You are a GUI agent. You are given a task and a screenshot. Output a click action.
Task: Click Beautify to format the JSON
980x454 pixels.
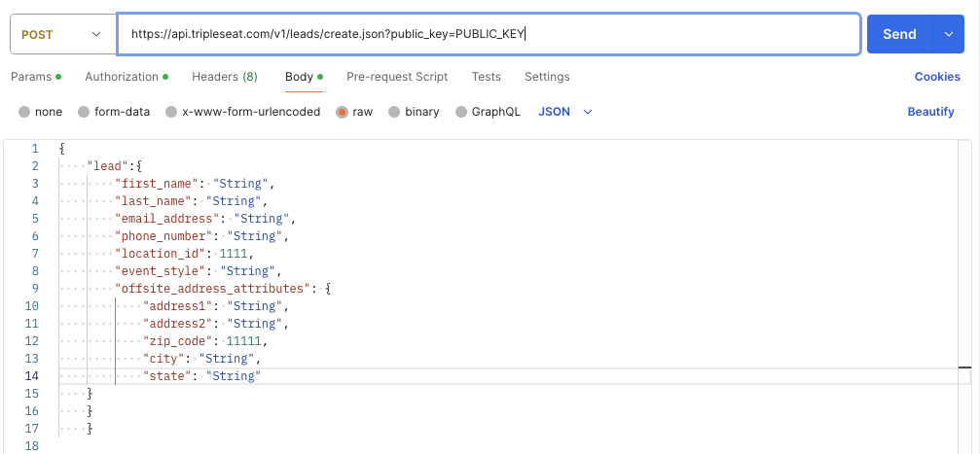coord(930,112)
